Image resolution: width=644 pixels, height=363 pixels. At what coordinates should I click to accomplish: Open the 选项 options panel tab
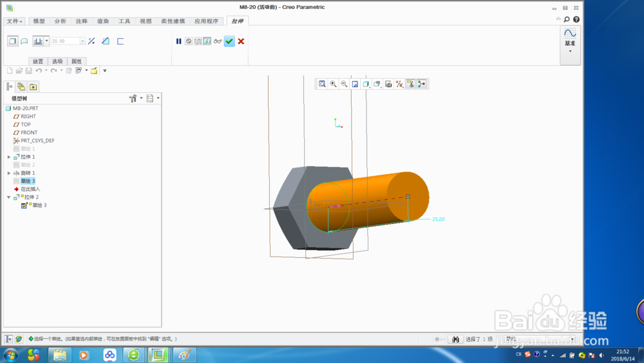pos(57,61)
